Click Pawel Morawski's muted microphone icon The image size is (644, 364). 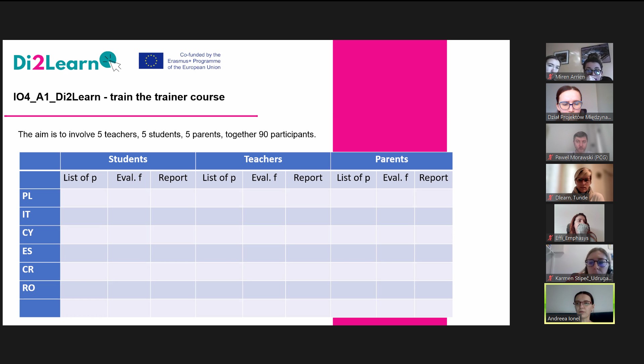coord(550,157)
